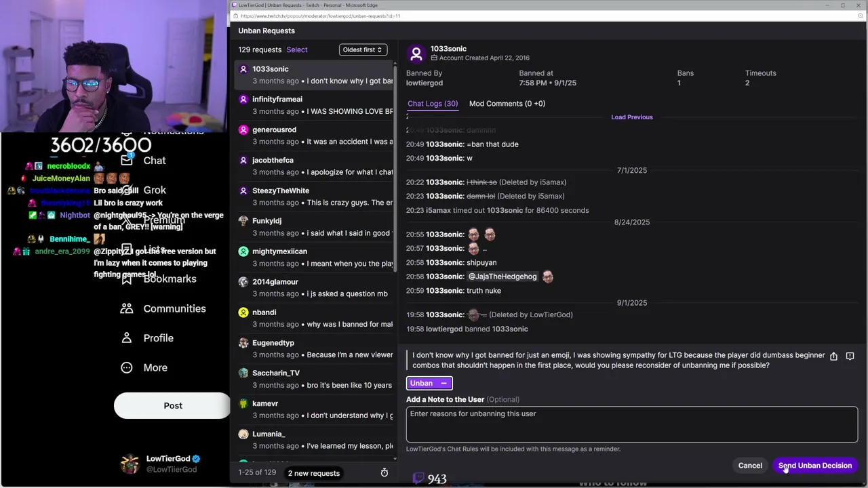Click 'lowtiergod banned 1033sonic' log entry
The image size is (868, 488).
(477, 329)
